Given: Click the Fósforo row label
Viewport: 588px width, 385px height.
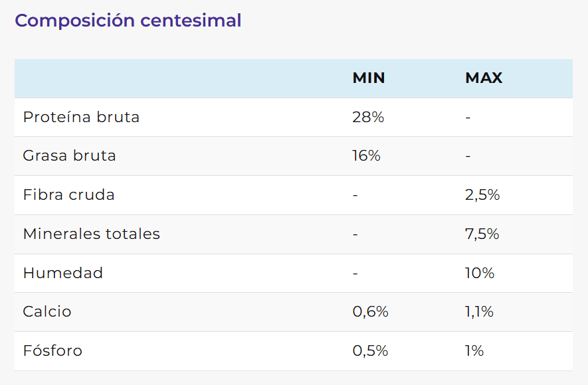Looking at the screenshot, I should pos(52,351).
